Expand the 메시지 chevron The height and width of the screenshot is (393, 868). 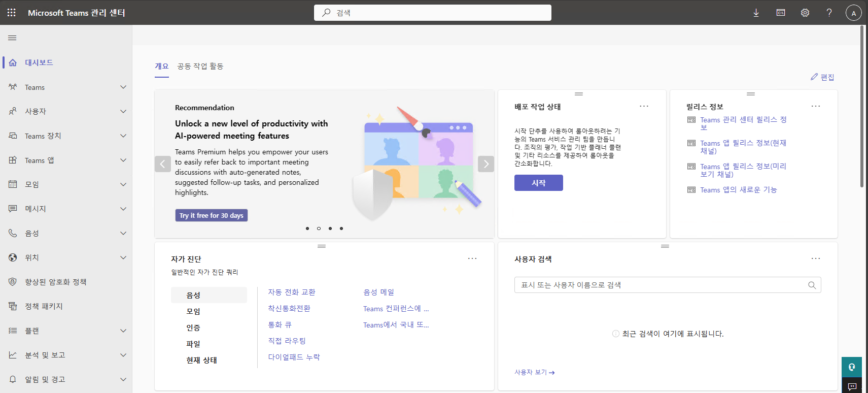pos(123,209)
